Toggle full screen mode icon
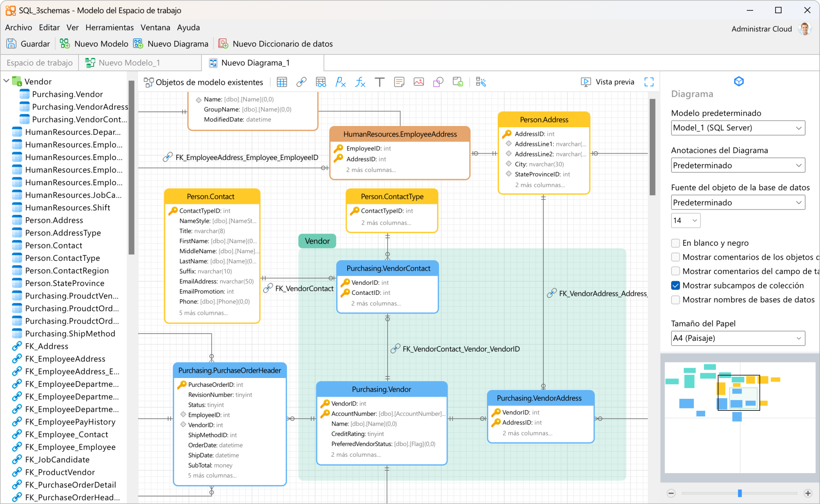820x504 pixels. coord(649,82)
